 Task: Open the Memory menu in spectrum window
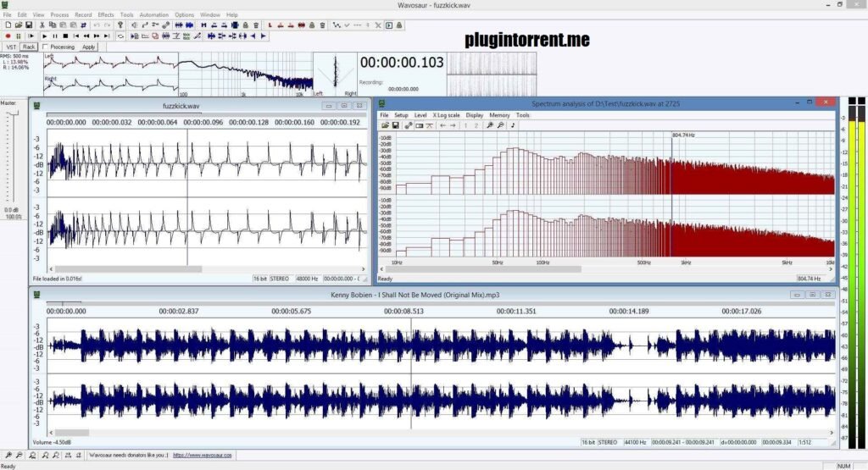coord(499,115)
